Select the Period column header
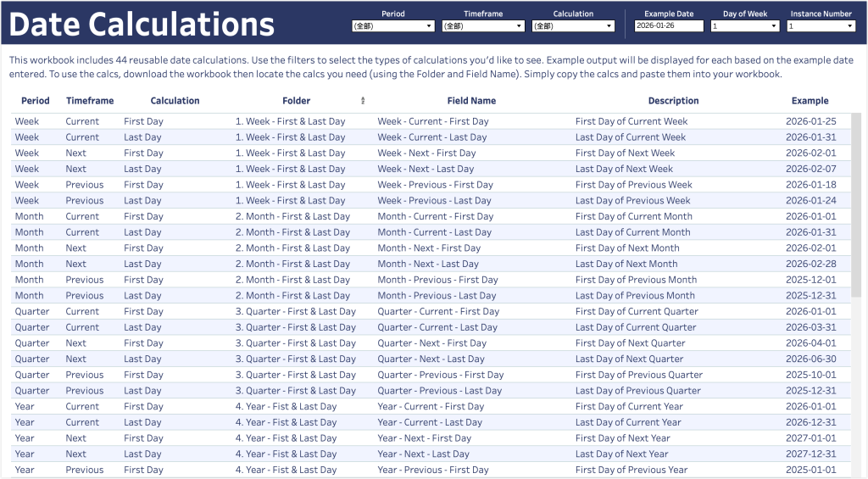Screen dimensions: 868x479 click(x=36, y=101)
